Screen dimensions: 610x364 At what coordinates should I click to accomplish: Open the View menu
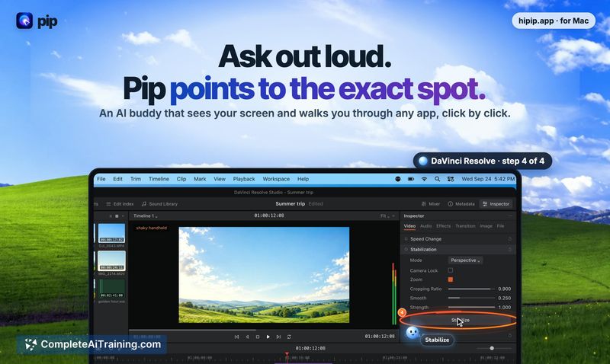coord(220,179)
